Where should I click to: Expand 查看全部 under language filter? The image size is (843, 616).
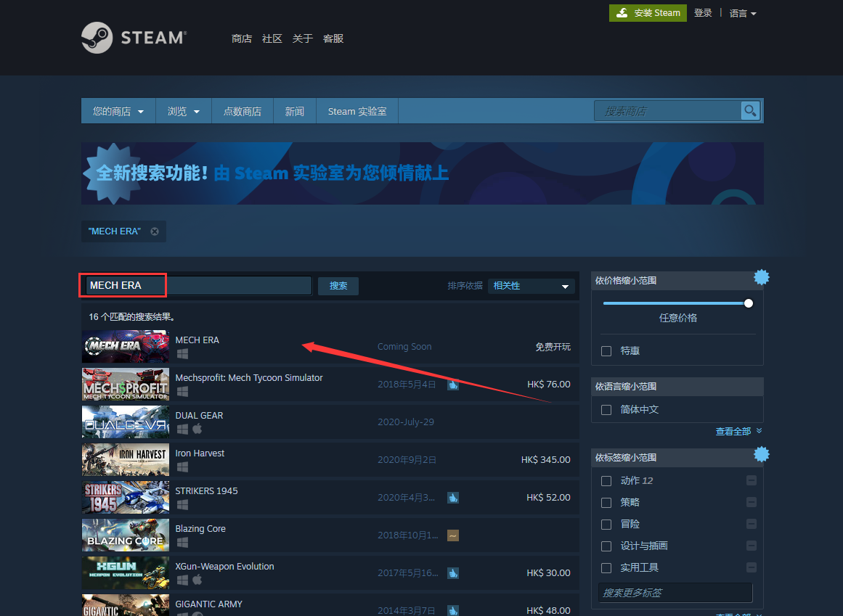coord(738,431)
